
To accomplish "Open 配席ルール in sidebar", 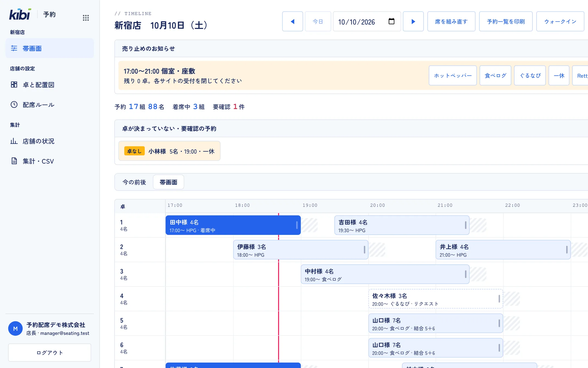I will (x=50, y=105).
